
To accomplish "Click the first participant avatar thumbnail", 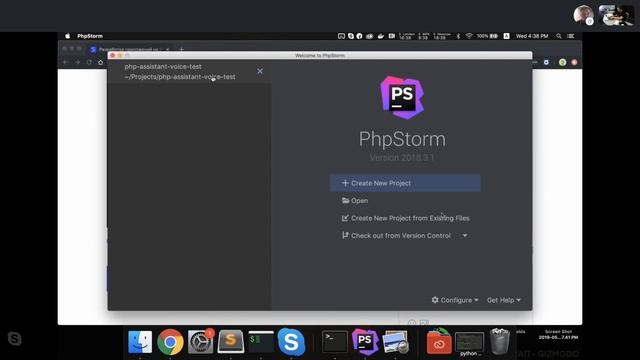I will coord(583,15).
